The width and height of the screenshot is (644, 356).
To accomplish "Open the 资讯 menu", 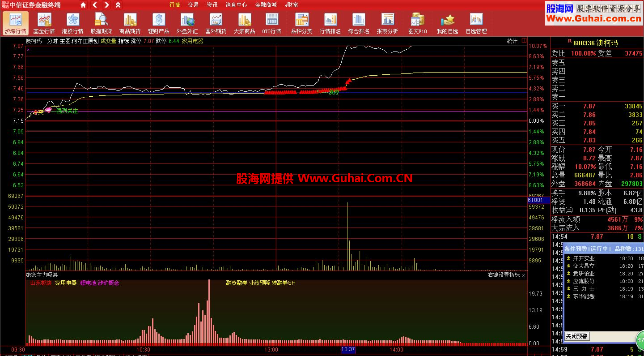I will point(212,5).
